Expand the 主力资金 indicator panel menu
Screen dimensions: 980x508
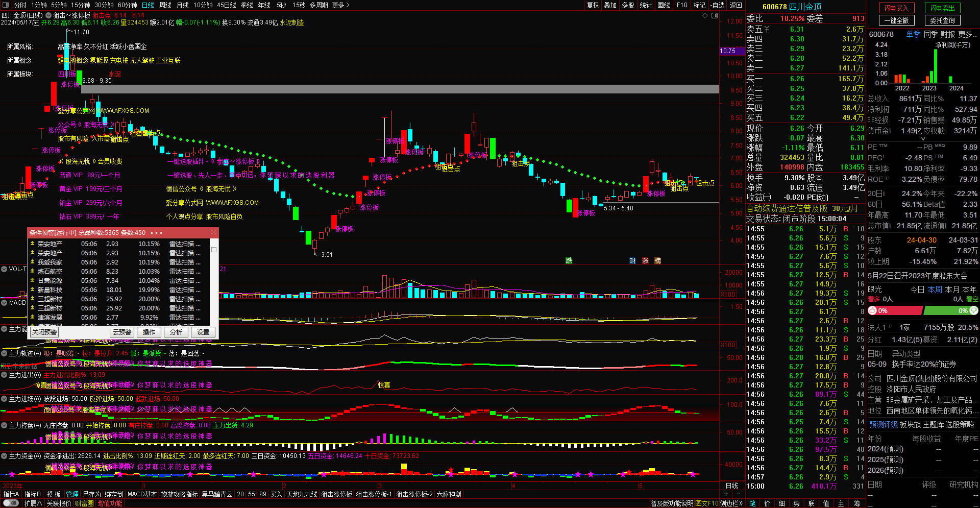[x=4, y=456]
